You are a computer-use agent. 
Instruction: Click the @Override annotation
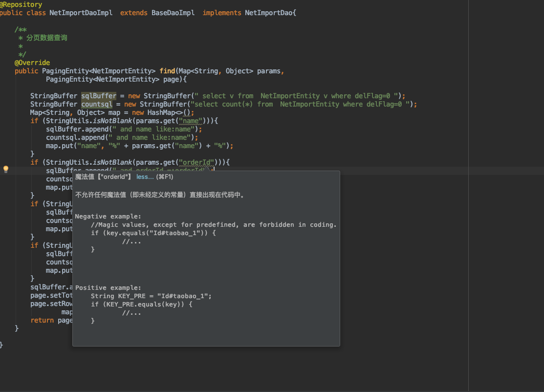32,63
